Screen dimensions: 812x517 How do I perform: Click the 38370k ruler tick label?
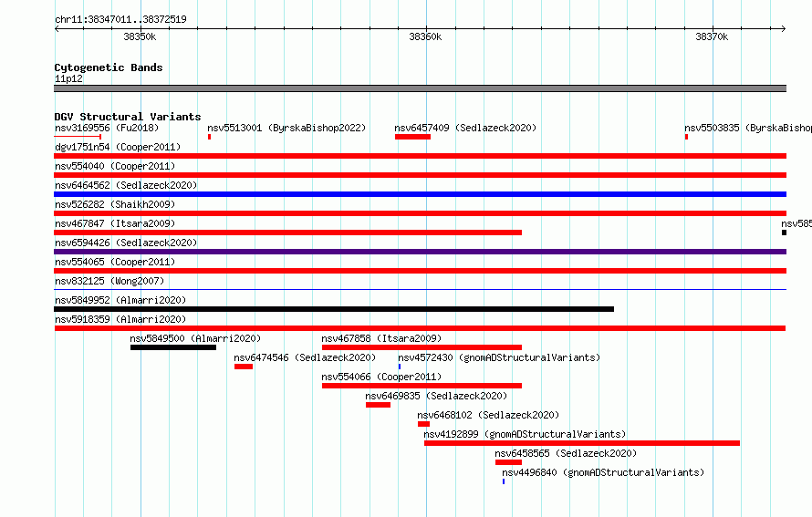712,36
